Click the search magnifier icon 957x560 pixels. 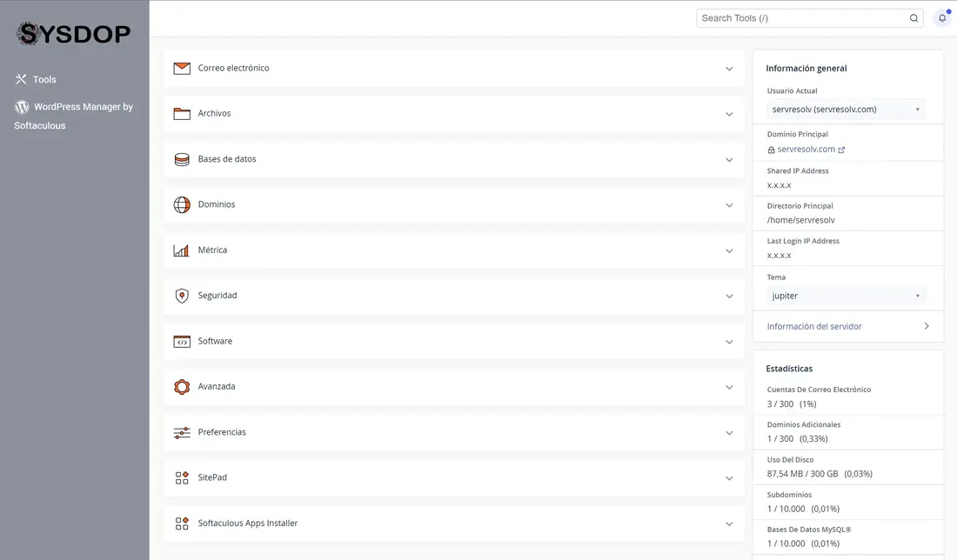click(x=913, y=18)
